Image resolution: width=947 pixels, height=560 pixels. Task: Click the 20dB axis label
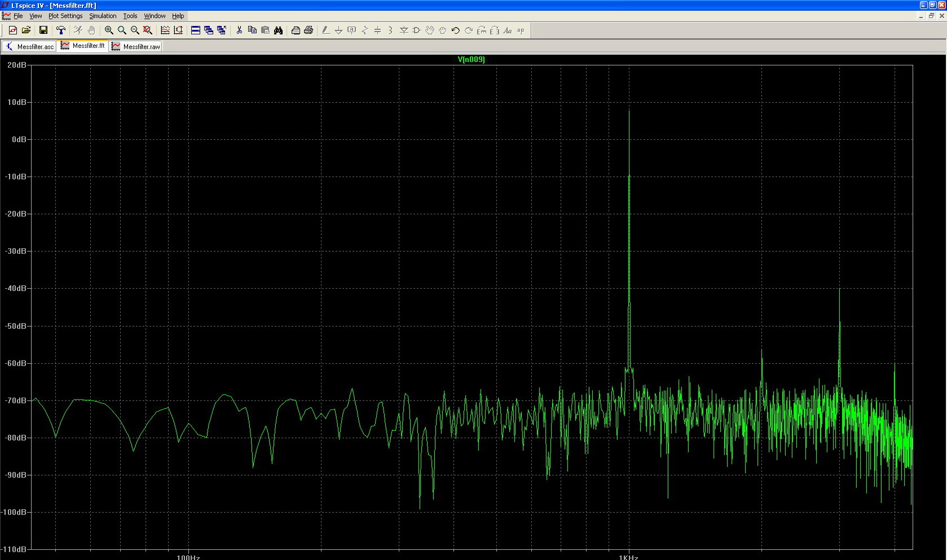16,65
